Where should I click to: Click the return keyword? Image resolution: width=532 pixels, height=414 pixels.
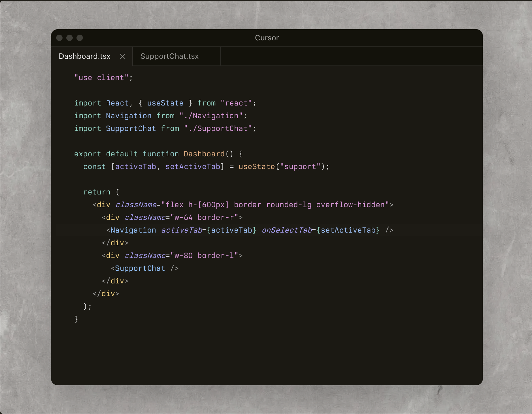click(x=97, y=192)
